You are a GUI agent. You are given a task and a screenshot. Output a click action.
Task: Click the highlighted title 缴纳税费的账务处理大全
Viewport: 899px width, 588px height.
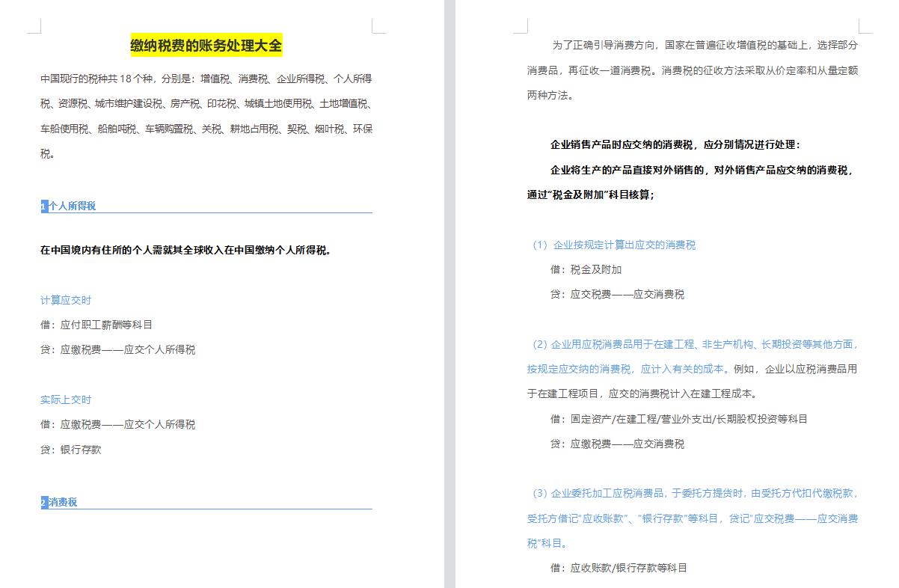(x=205, y=45)
